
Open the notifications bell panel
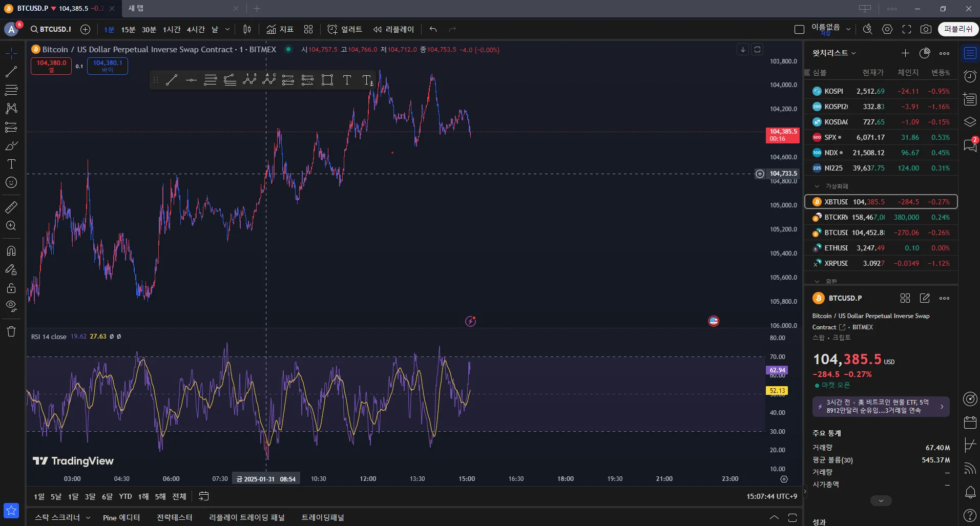click(970, 493)
